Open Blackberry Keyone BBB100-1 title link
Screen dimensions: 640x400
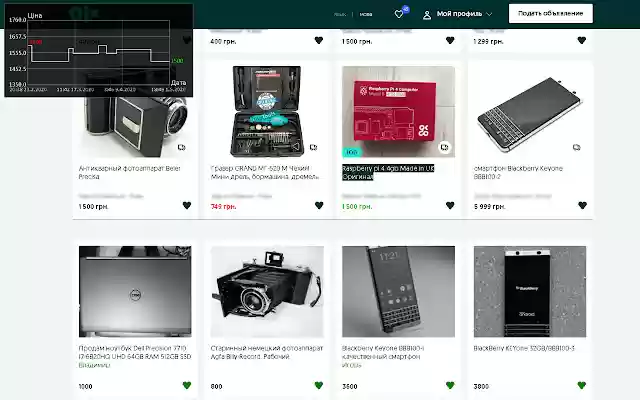point(383,352)
